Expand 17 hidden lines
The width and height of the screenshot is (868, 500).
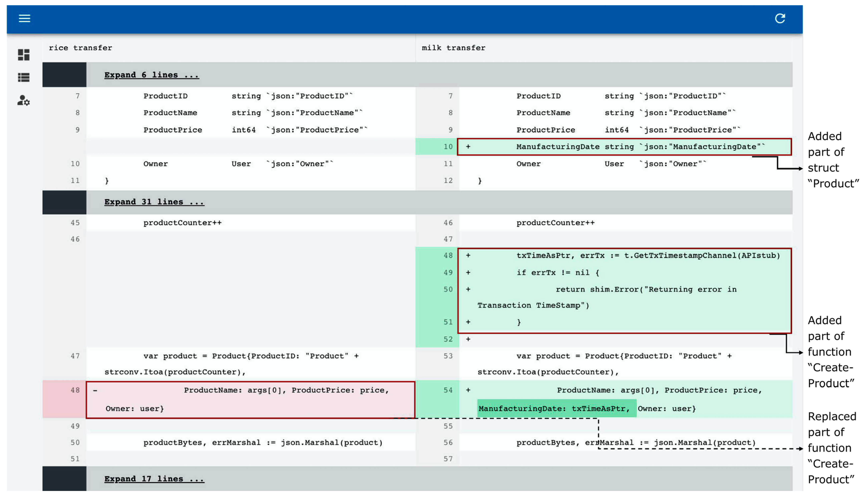(154, 479)
